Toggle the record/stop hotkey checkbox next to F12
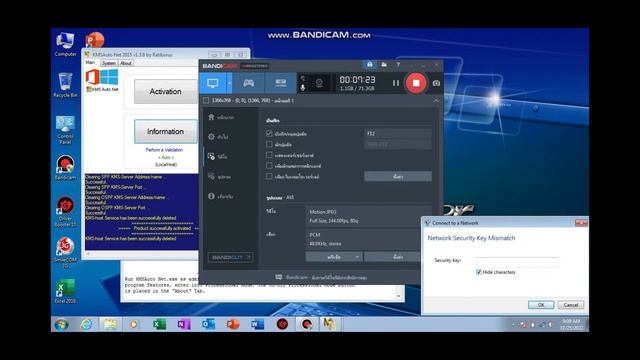Image resolution: width=640 pixels, height=360 pixels. click(x=269, y=133)
